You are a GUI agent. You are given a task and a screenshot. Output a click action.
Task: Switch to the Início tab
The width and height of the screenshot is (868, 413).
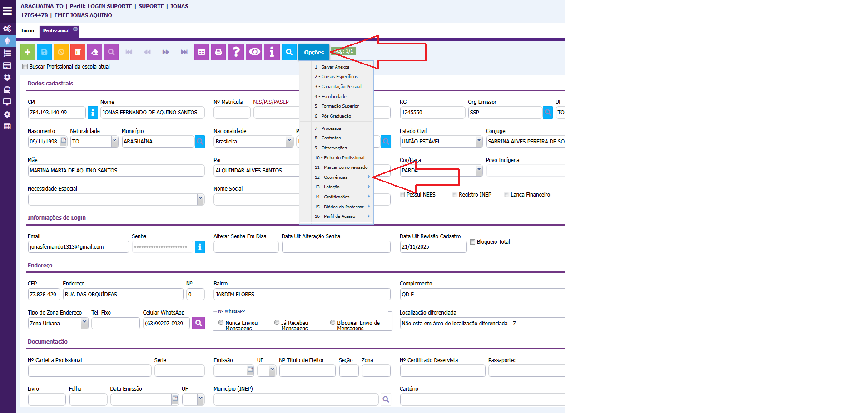[28, 31]
